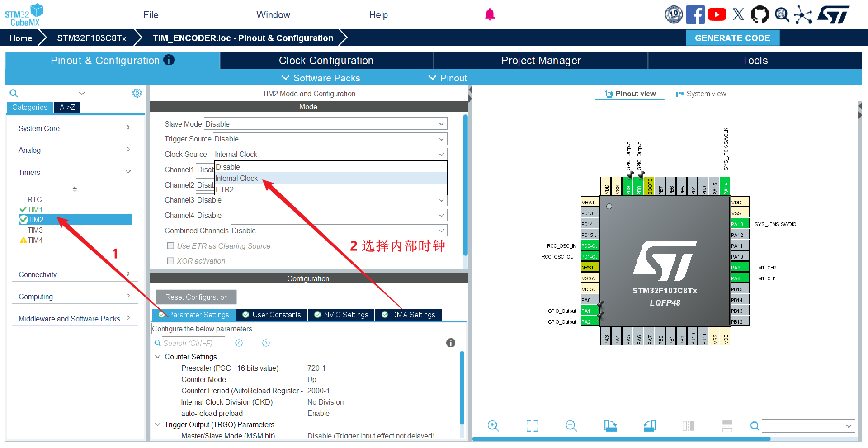Image resolution: width=868 pixels, height=448 pixels.
Task: Open the Project Manager tab
Action: [x=541, y=61]
